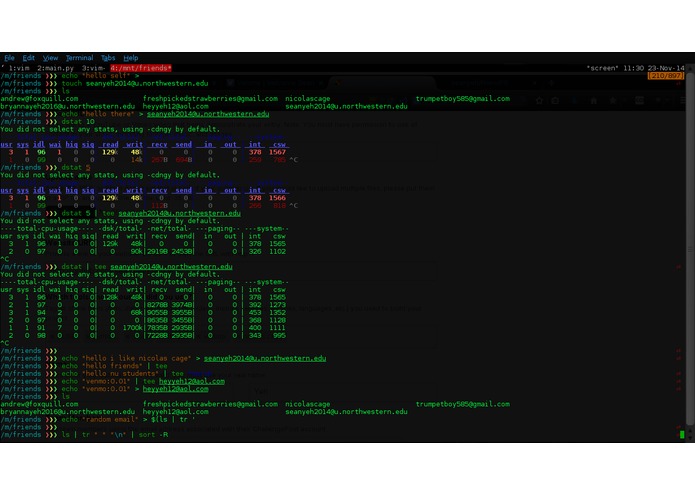Click heyyeh12@aol.com in the 'venmo:0.01 | tee' command

pos(192,381)
